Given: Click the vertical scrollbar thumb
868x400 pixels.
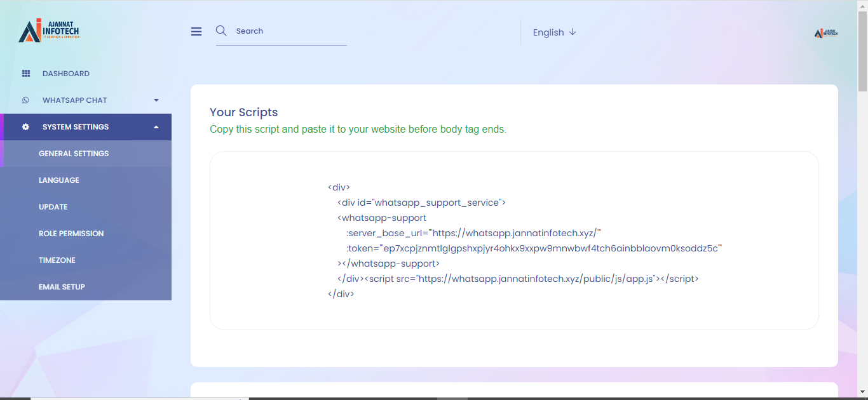Looking at the screenshot, I should 862,51.
